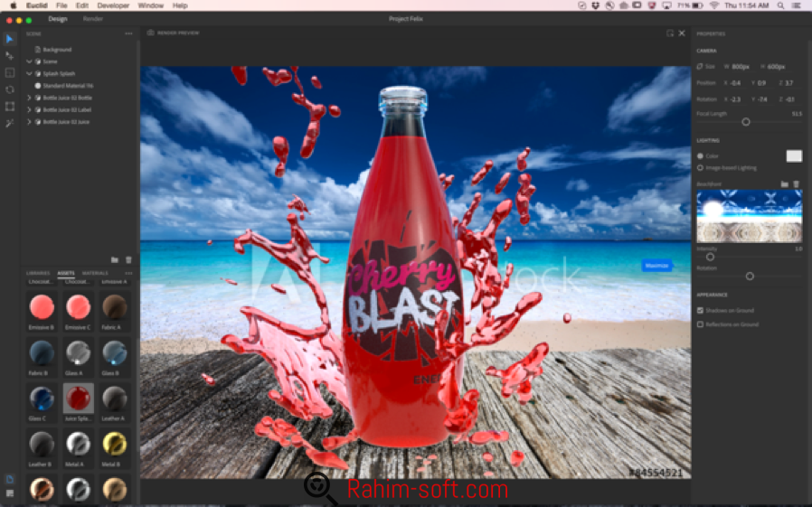Select the Glass C material thumbnail
This screenshot has height=507, width=812.
point(42,399)
